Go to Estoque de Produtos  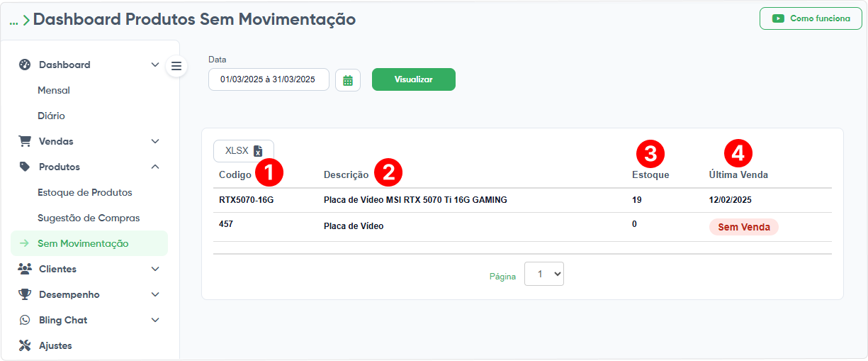click(85, 192)
